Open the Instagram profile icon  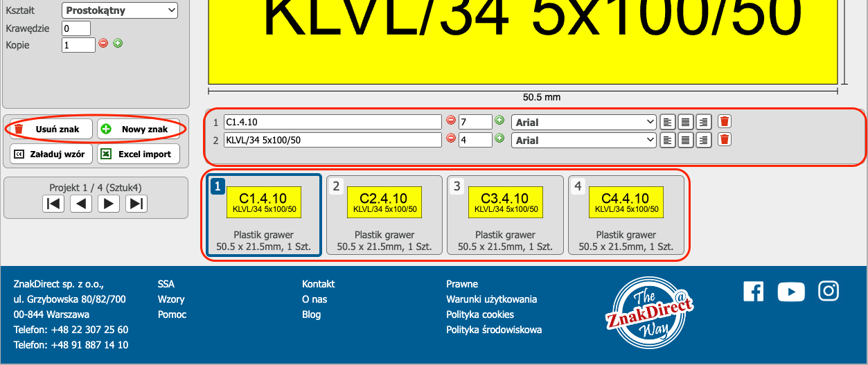[829, 292]
